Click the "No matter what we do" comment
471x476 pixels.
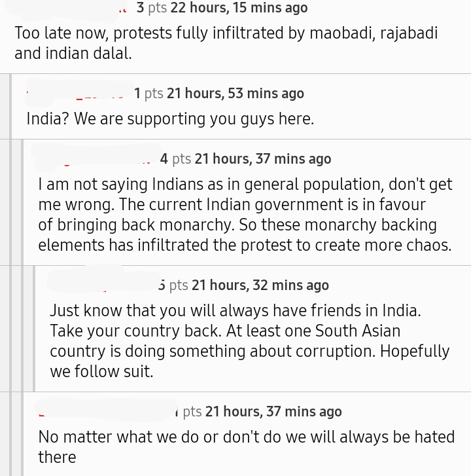tap(246, 447)
